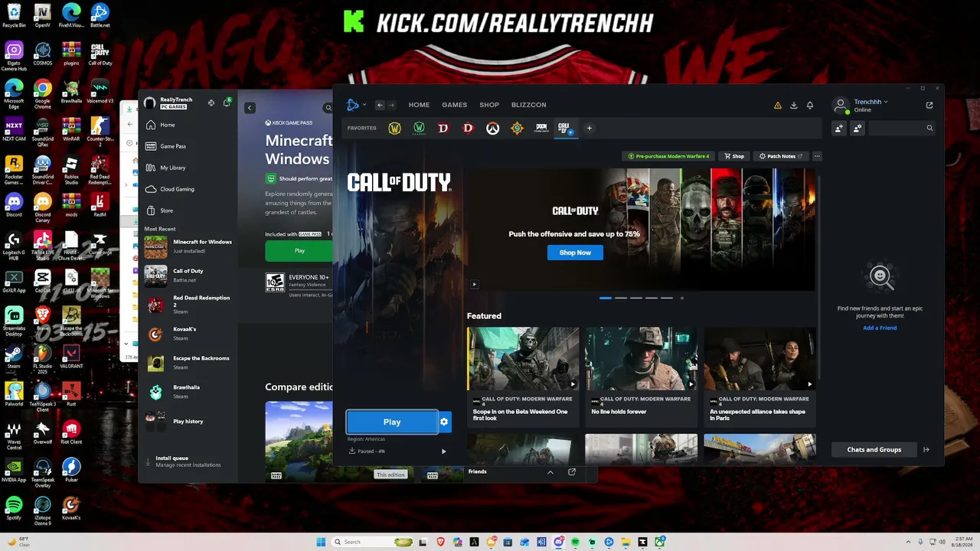Expand the Friends panel chevron

[550, 472]
